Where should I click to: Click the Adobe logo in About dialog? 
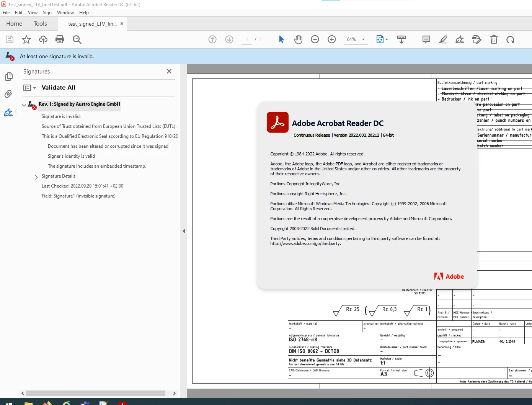(x=449, y=276)
